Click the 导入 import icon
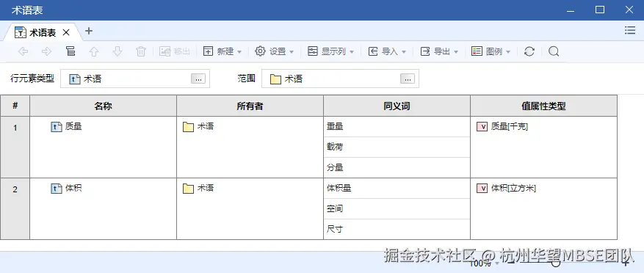 tap(373, 51)
